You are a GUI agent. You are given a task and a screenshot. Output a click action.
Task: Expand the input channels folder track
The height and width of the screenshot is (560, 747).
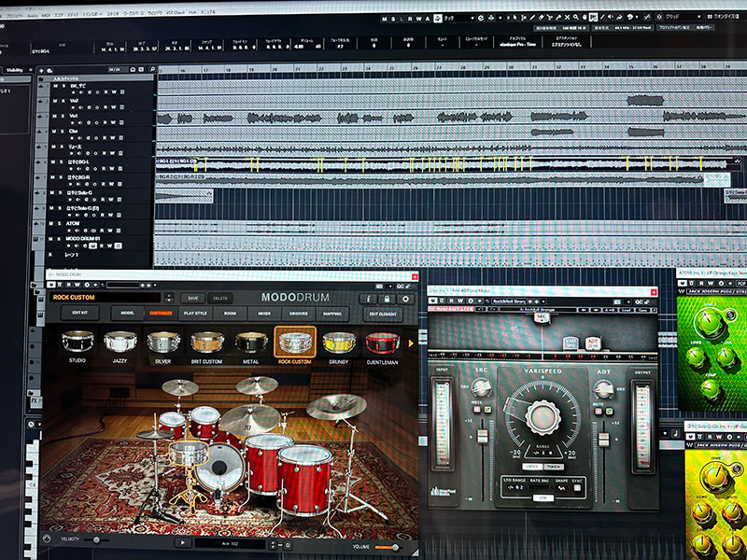(x=40, y=79)
